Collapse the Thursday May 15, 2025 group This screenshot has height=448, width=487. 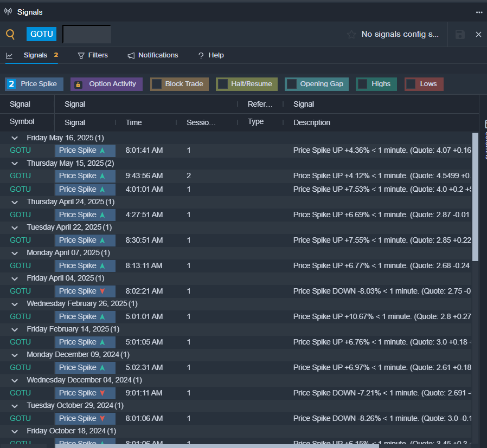tap(15, 164)
